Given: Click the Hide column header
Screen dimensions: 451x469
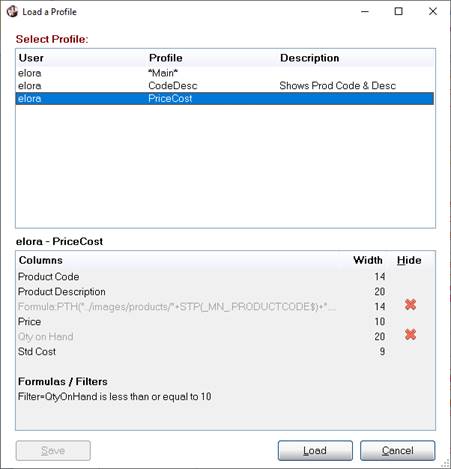Looking at the screenshot, I should (409, 260).
